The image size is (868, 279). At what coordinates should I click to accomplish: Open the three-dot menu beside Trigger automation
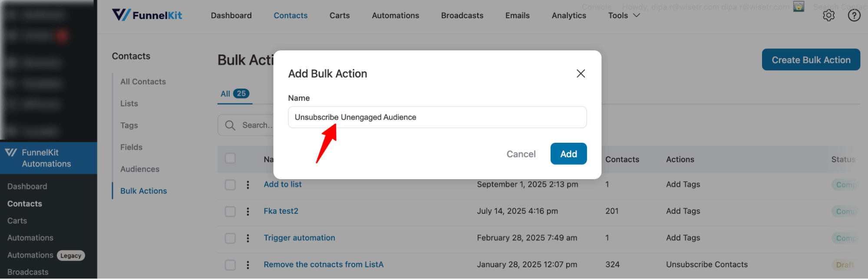click(x=248, y=238)
